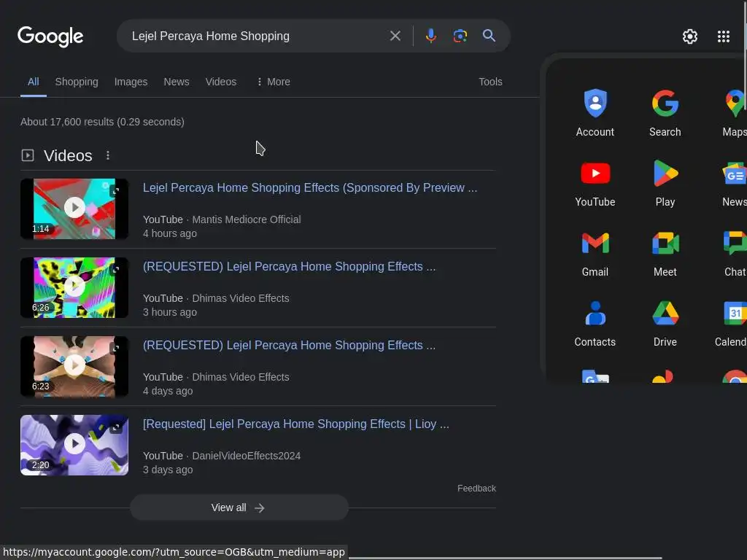Switch to Images tab

pos(131,82)
